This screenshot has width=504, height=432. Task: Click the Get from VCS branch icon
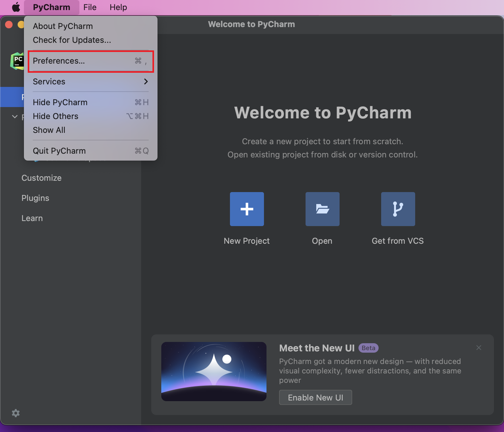point(398,209)
